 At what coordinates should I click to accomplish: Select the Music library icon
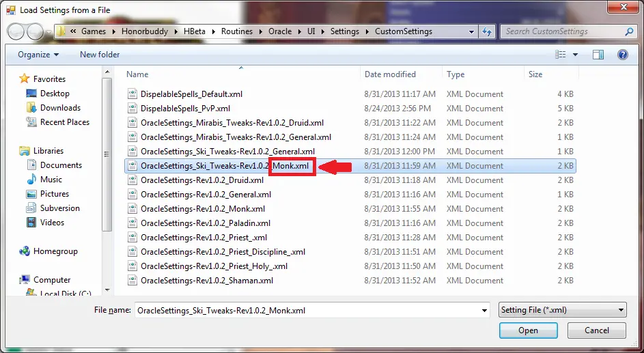(31, 180)
